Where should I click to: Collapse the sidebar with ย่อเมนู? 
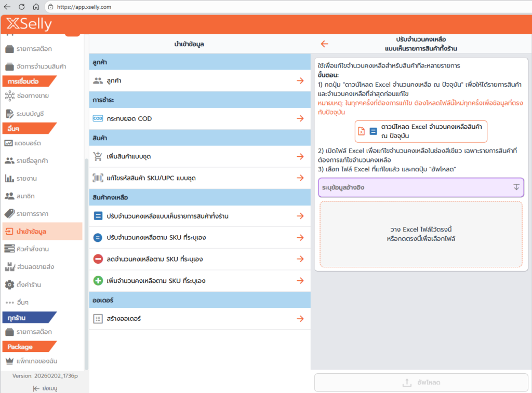[45, 388]
